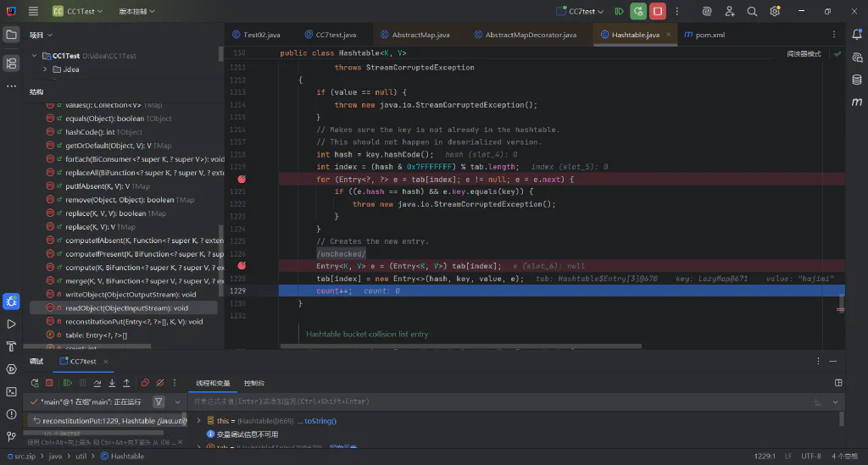This screenshot has width=868, height=465.
Task: Open the Problems tool window icon
Action: pyautogui.click(x=11, y=414)
